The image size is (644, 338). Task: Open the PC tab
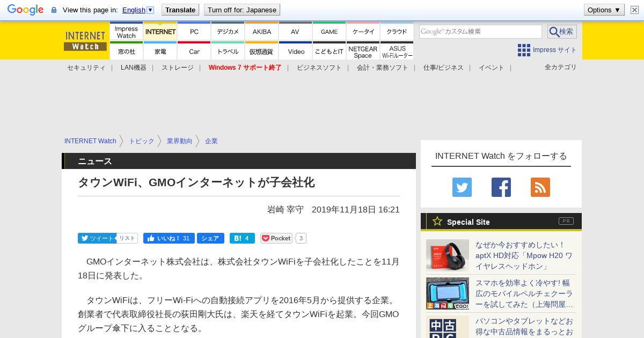click(194, 32)
